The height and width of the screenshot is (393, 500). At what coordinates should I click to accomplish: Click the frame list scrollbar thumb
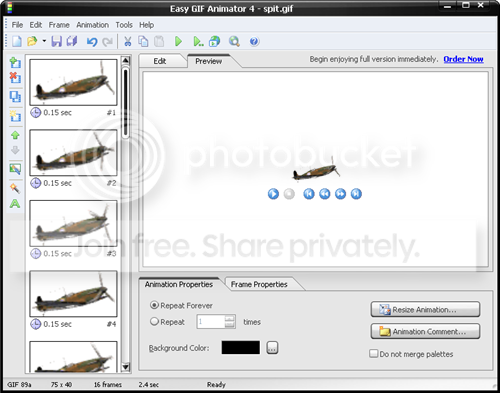pos(125,102)
